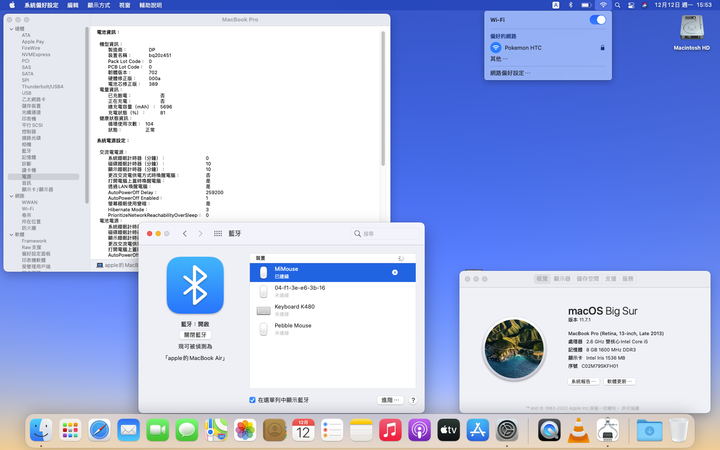Open Notes from the Dock
This screenshot has height=450, width=720.
361,430
